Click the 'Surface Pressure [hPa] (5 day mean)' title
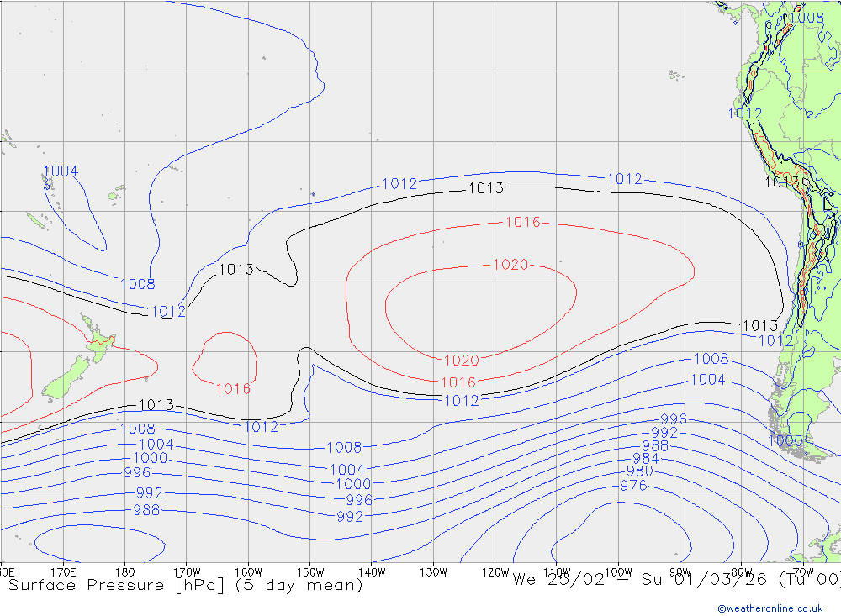This screenshot has width=841, height=616. 186,585
